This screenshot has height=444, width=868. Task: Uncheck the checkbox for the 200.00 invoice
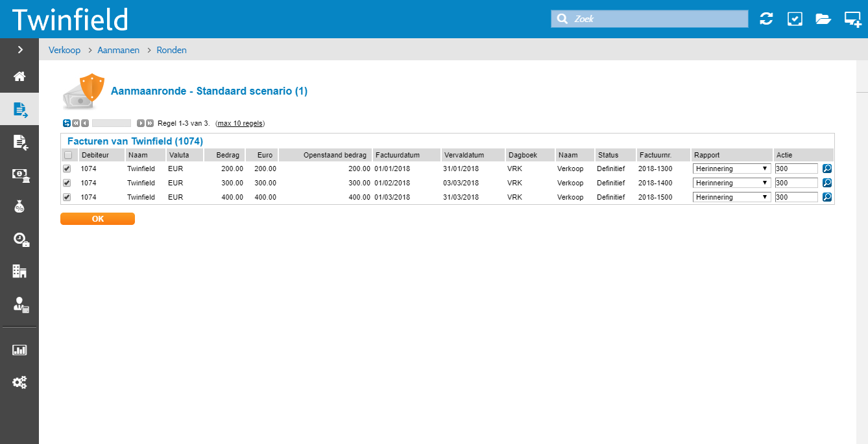click(67, 169)
